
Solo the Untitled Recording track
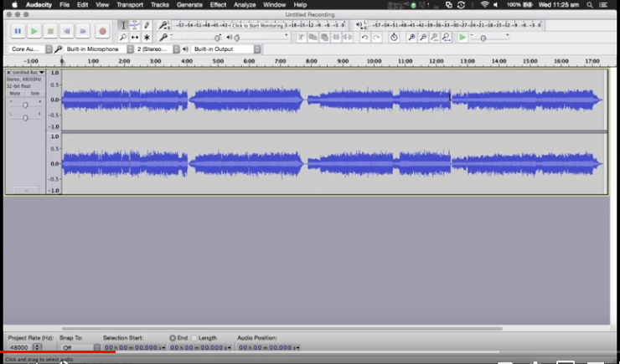tap(34, 93)
